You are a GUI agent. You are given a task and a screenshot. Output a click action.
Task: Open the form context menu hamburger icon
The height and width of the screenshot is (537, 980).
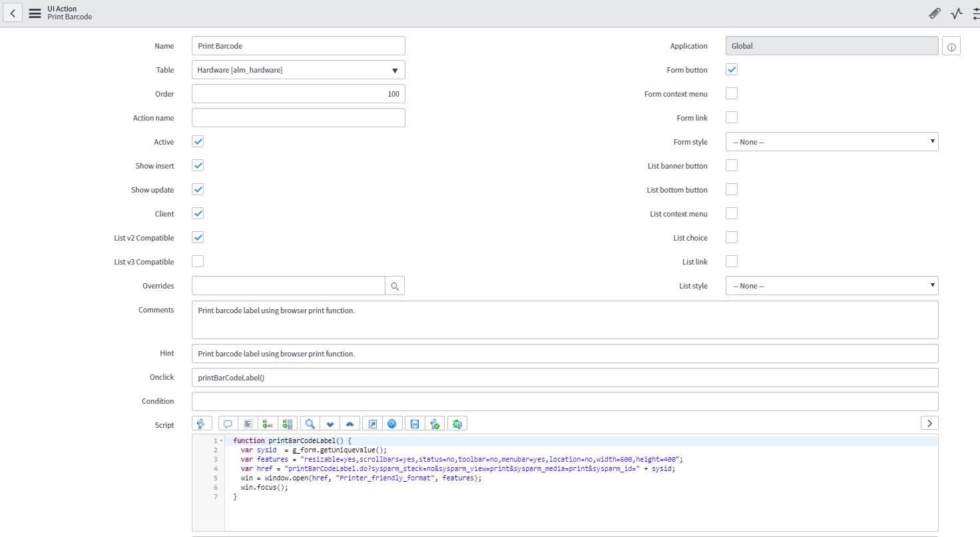[x=35, y=13]
